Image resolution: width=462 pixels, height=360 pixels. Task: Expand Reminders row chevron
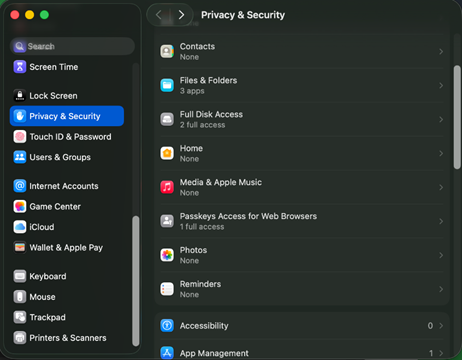441,289
